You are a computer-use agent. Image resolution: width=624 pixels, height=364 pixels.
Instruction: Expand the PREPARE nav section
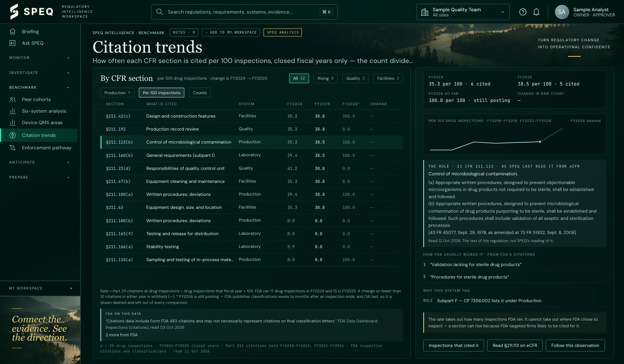pos(40,177)
